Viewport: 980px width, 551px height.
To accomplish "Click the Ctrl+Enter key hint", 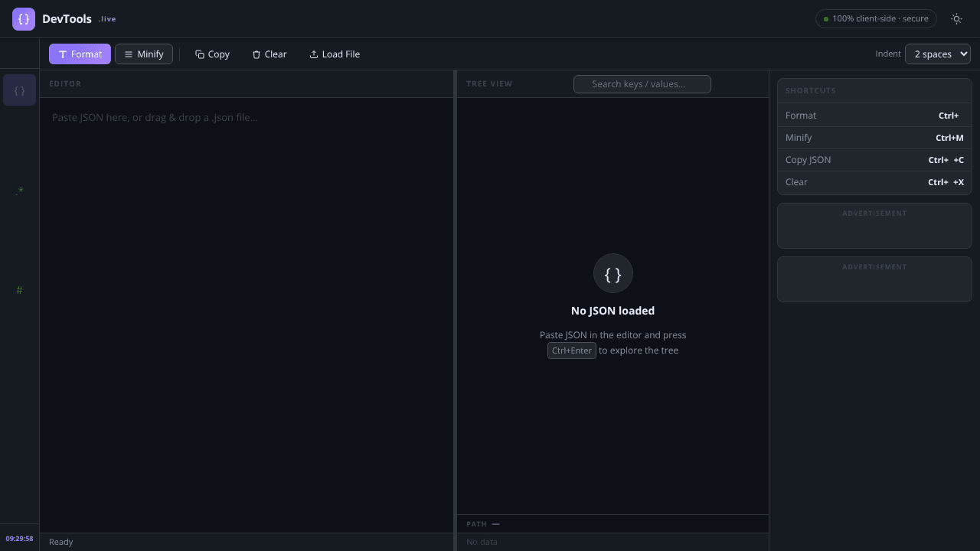I will click(572, 350).
